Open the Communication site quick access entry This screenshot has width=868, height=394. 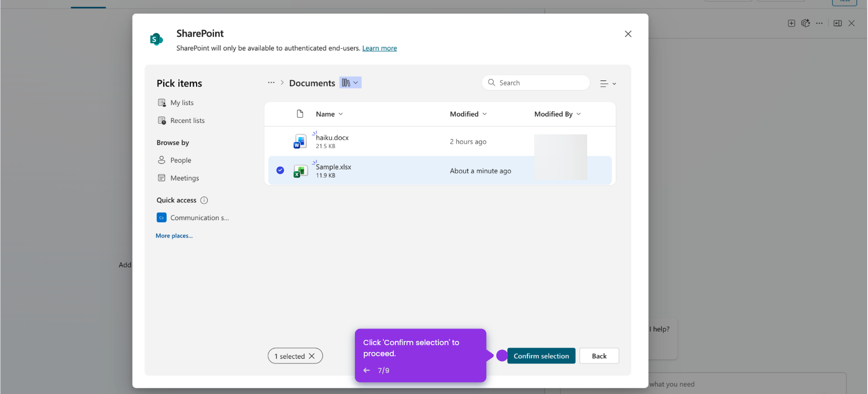pyautogui.click(x=193, y=217)
